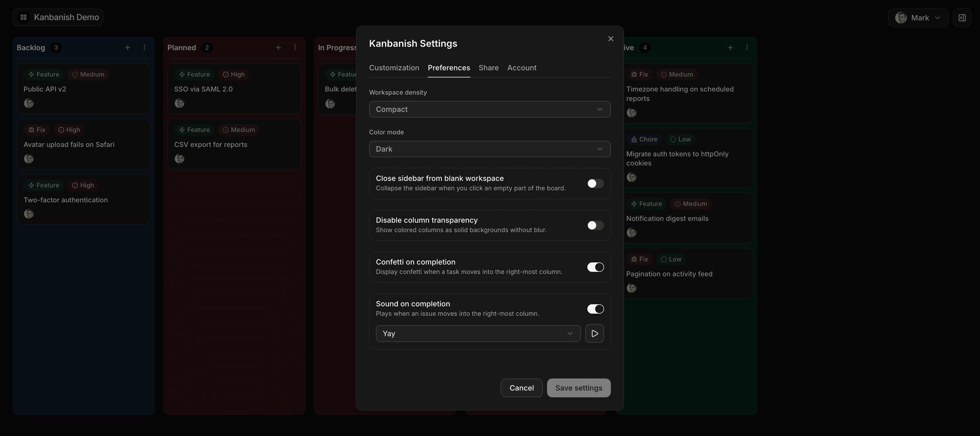Play the selected Yay completion sound
The image size is (980, 436).
(x=594, y=333)
